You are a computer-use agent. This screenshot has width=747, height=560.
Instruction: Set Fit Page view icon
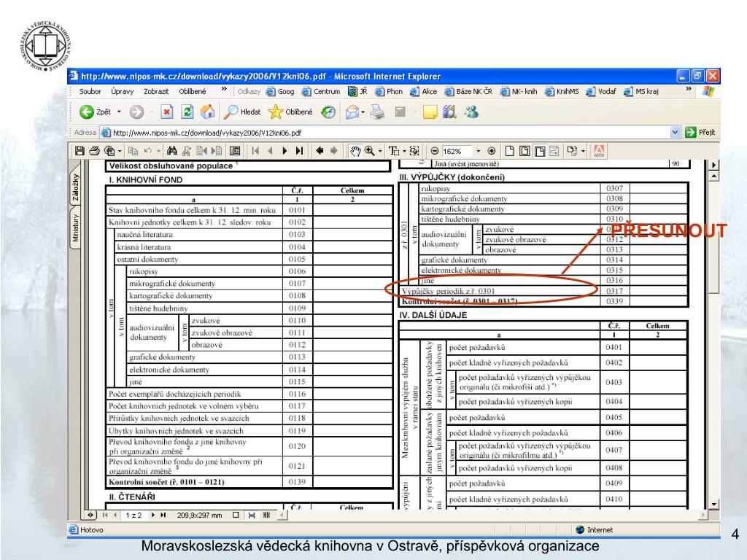[x=525, y=151]
